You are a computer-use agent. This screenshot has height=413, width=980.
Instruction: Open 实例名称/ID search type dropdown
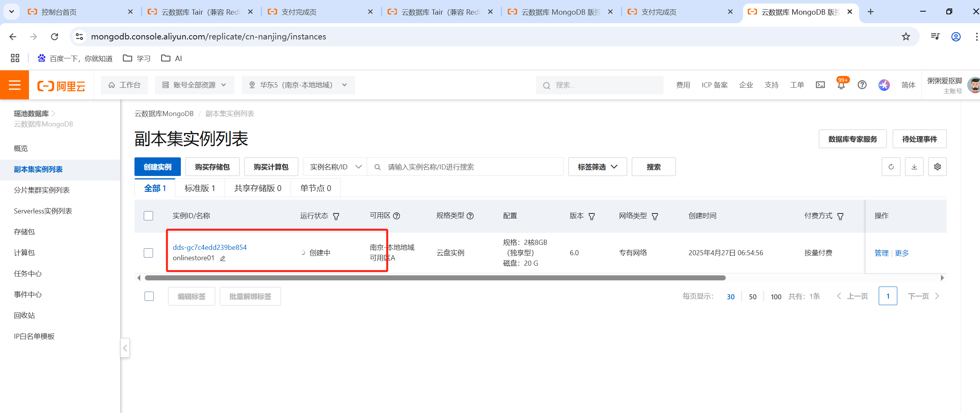(335, 167)
